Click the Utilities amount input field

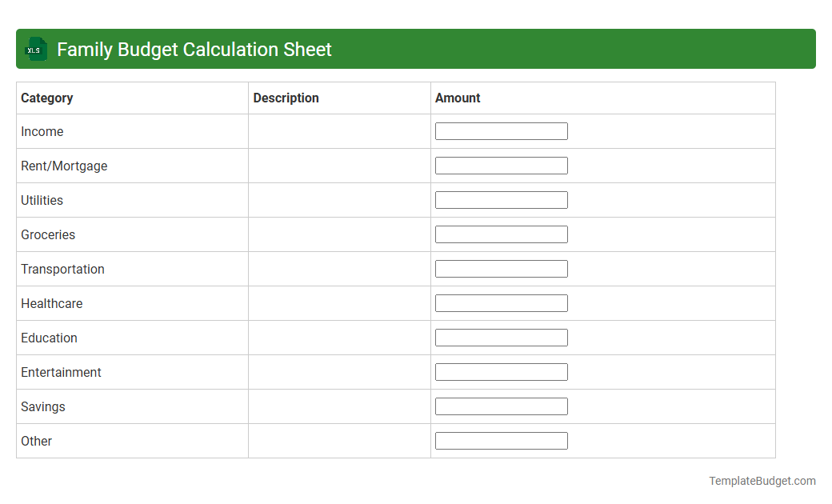click(501, 199)
